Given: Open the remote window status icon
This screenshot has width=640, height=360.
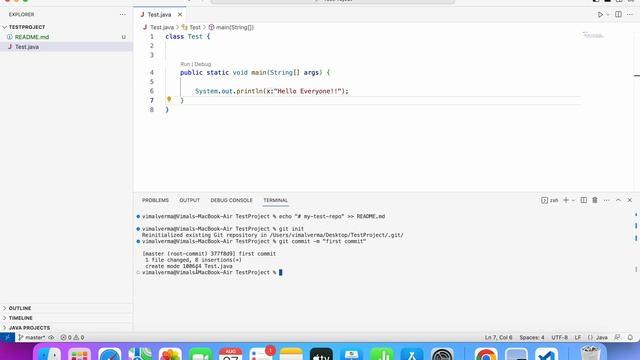Looking at the screenshot, I should 7,338.
